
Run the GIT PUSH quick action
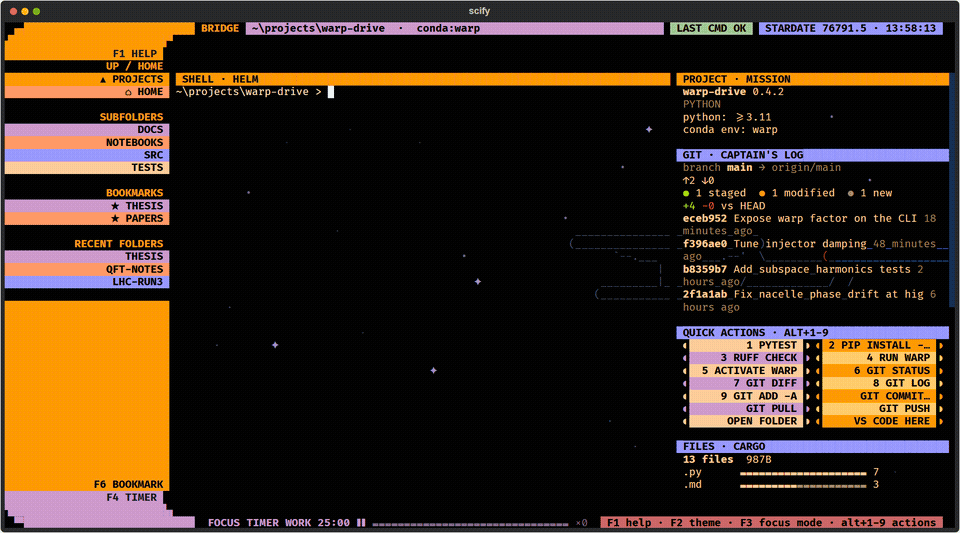point(879,409)
